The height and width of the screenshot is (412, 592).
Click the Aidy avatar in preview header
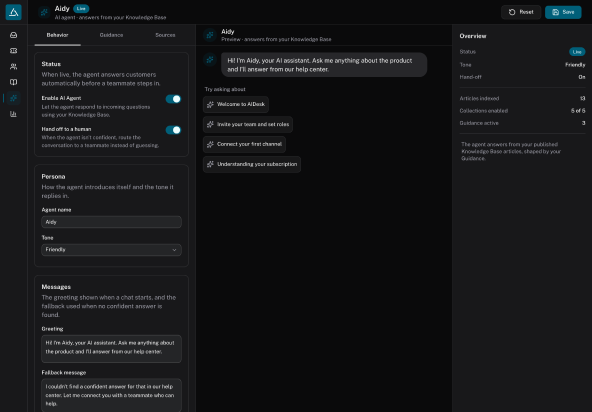(210, 35)
